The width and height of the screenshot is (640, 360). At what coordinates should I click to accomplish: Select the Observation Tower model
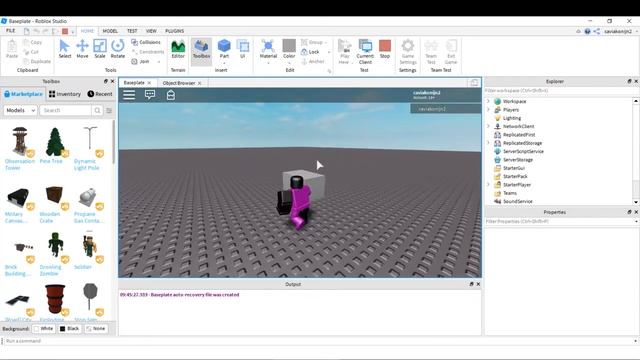pyautogui.click(x=20, y=148)
